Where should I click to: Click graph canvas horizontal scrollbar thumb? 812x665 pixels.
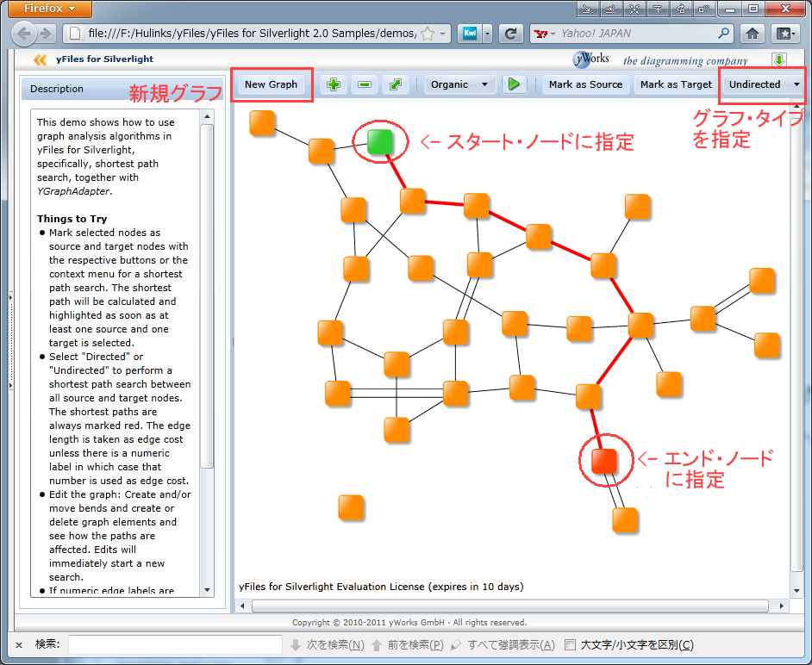pyautogui.click(x=510, y=606)
